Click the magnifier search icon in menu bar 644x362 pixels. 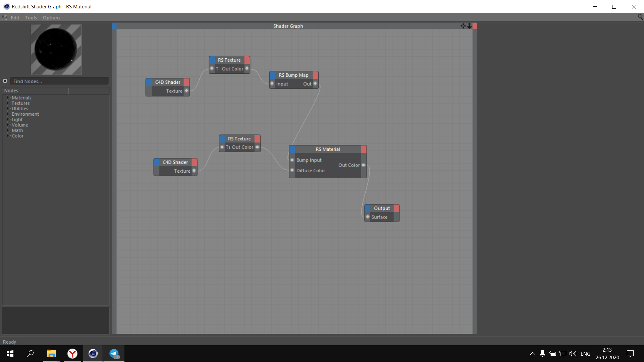pos(640,17)
